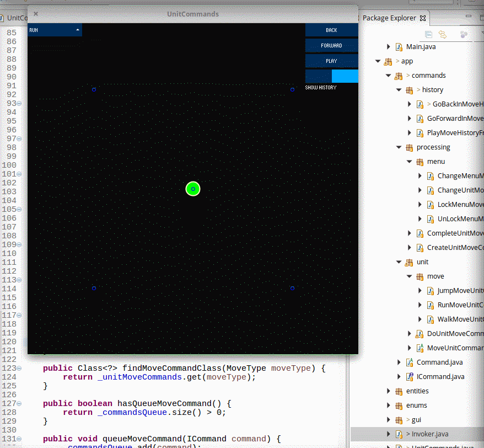Click the ICommand.java interface icon
Viewport: 484px width, 448px height.
pos(409,376)
